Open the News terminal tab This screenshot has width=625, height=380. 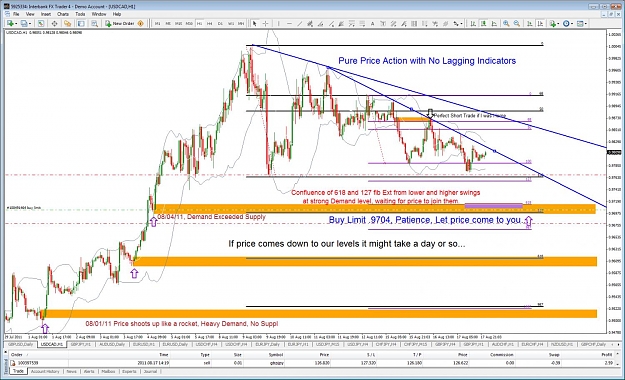(x=72, y=371)
